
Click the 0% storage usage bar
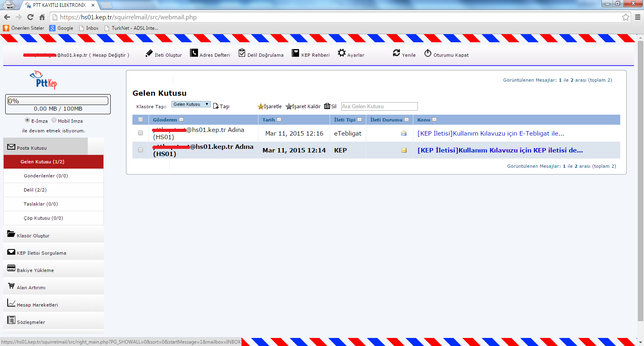58,101
